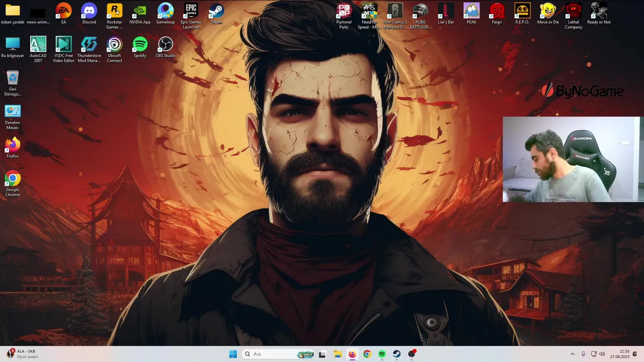Open File Explorer from the taskbar
644x362 pixels.
click(x=337, y=354)
